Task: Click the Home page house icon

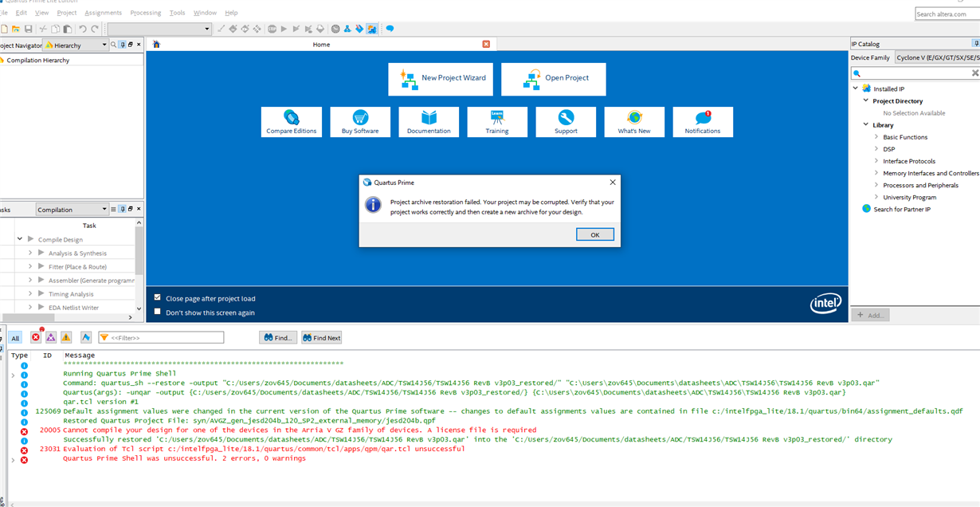Action: (x=156, y=45)
